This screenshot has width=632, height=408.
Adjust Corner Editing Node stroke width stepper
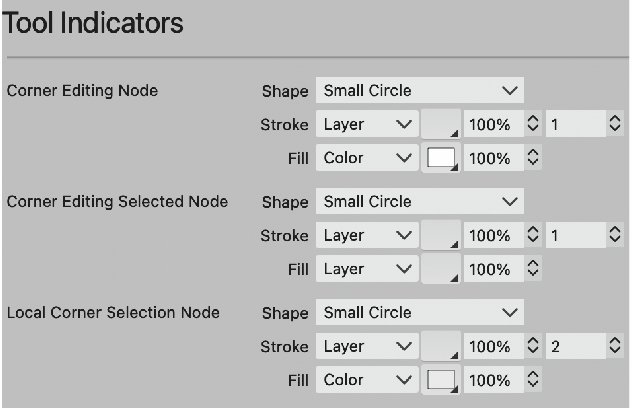[x=615, y=123]
